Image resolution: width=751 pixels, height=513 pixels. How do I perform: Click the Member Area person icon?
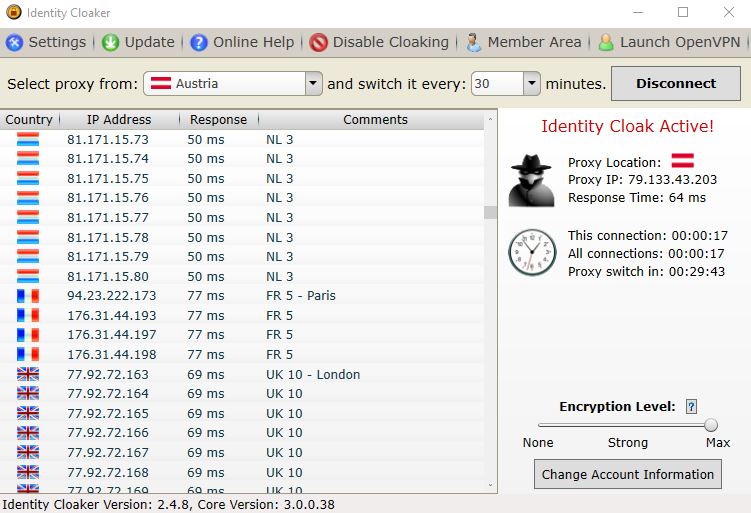[474, 43]
